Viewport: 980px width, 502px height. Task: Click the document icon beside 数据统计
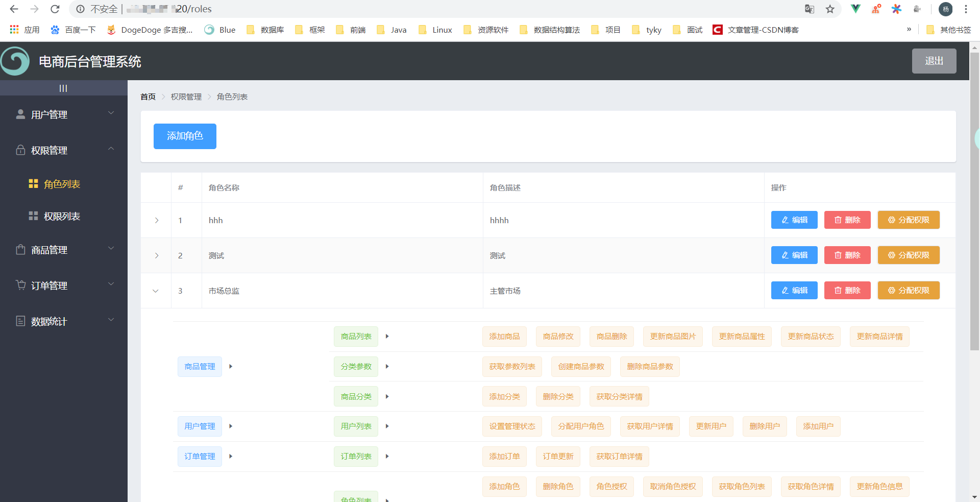[20, 321]
